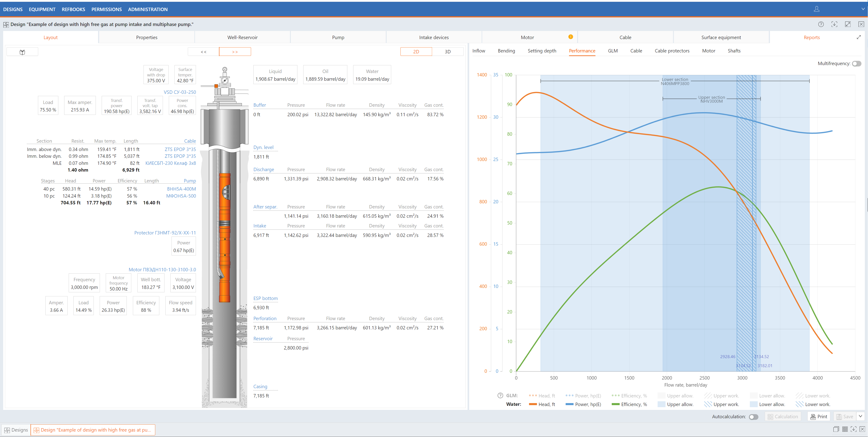
Task: Click the Motor tab warning indicator
Action: point(570,37)
